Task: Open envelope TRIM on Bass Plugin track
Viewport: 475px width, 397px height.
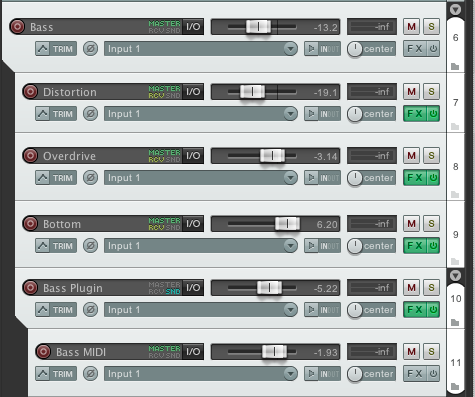Action: (x=56, y=310)
